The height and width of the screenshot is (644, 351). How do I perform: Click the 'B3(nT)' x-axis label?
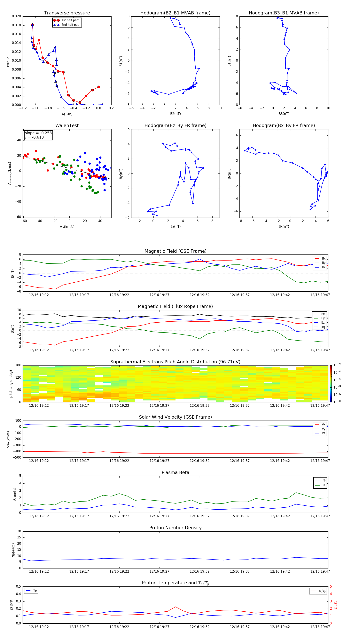(284, 114)
